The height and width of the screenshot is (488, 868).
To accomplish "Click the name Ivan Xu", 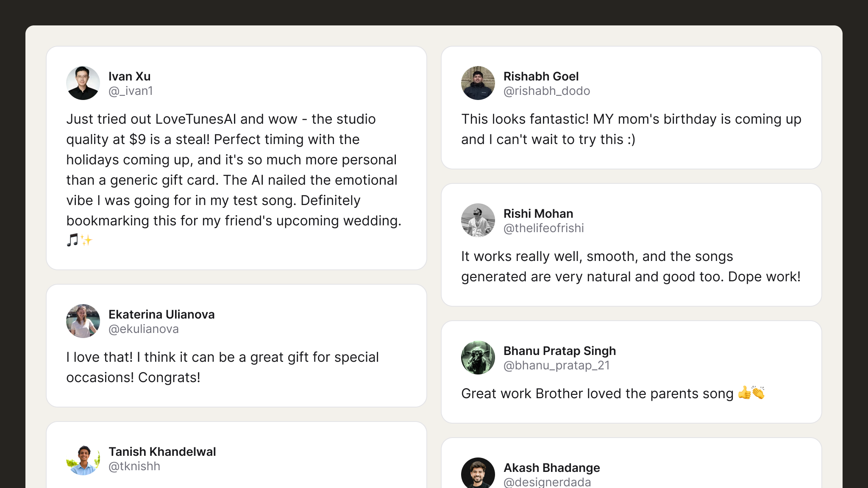I will [x=130, y=76].
